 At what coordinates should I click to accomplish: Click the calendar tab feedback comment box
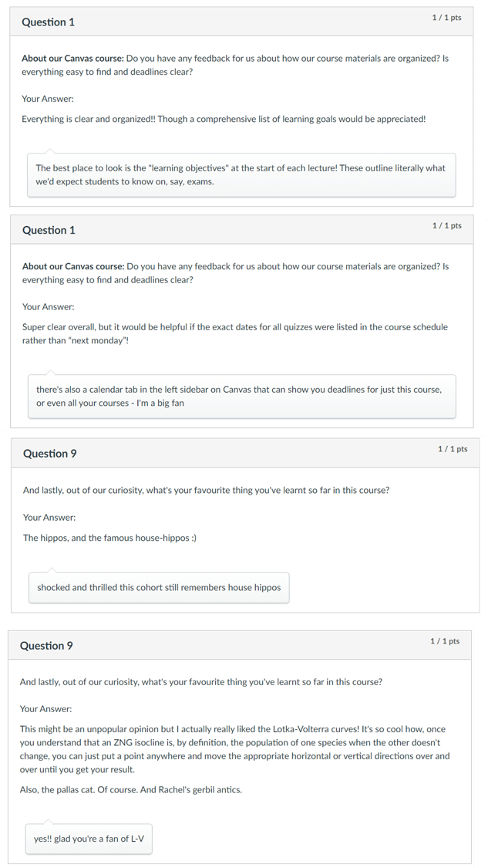click(x=242, y=397)
